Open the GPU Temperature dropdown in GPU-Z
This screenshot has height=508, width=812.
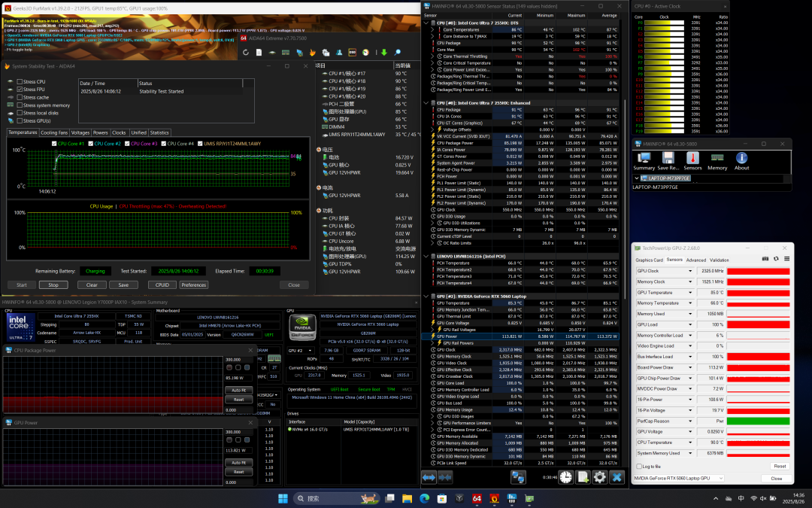point(689,292)
